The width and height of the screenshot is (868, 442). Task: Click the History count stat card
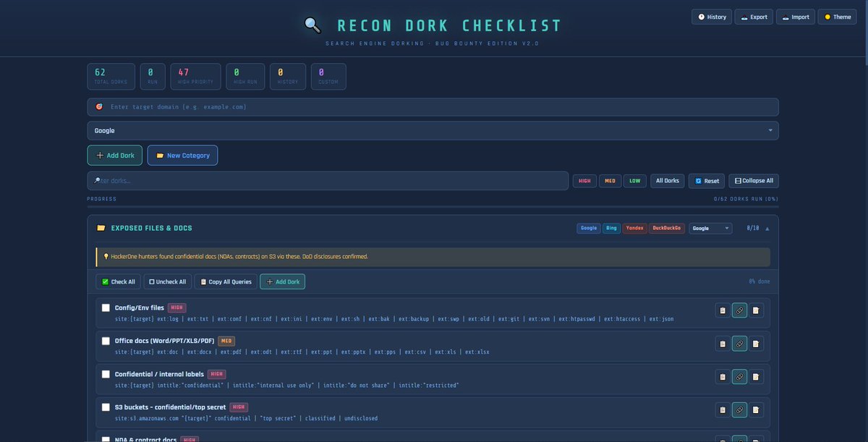(289, 77)
